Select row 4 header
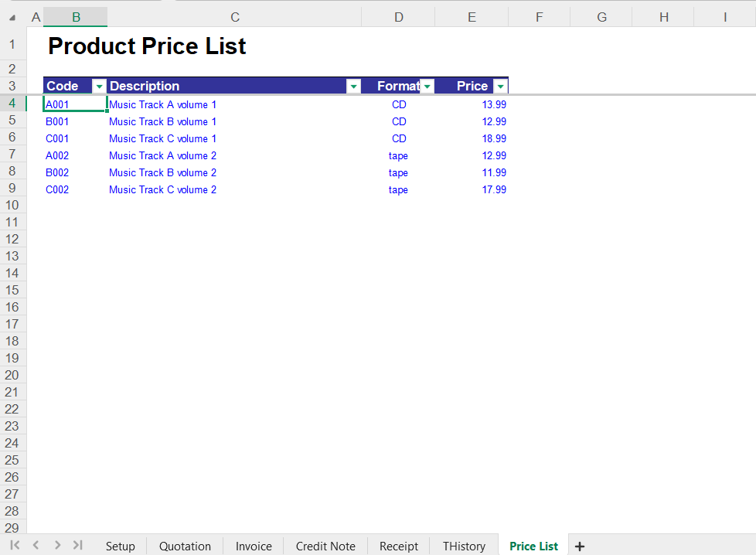 pos(12,104)
